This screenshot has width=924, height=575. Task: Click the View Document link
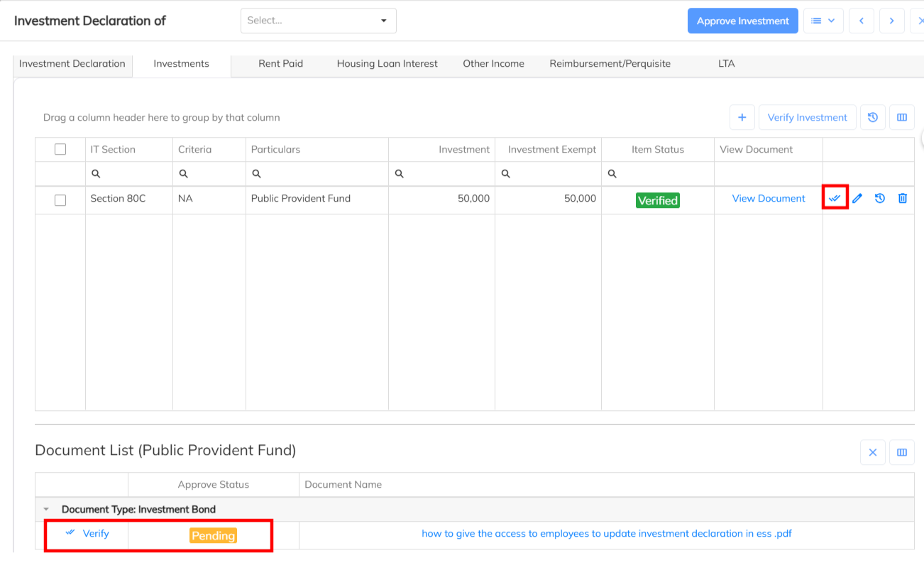pyautogui.click(x=769, y=199)
